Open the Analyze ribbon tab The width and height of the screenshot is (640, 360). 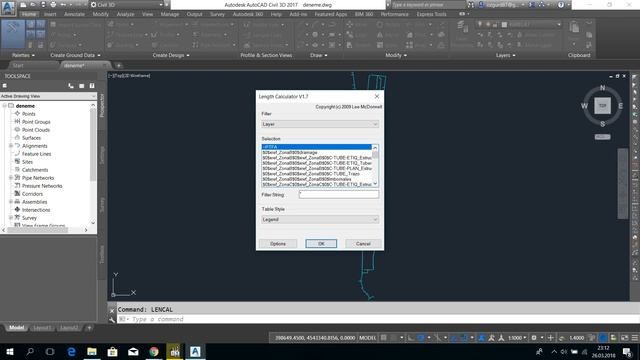[x=125, y=14]
